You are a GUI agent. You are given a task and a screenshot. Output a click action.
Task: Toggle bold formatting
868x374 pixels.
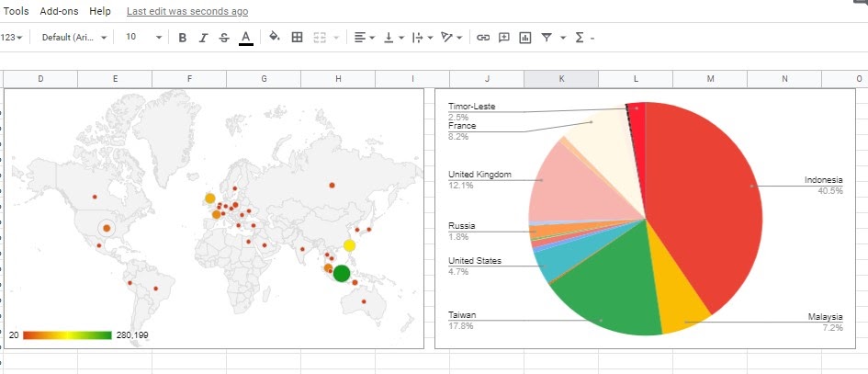(182, 38)
